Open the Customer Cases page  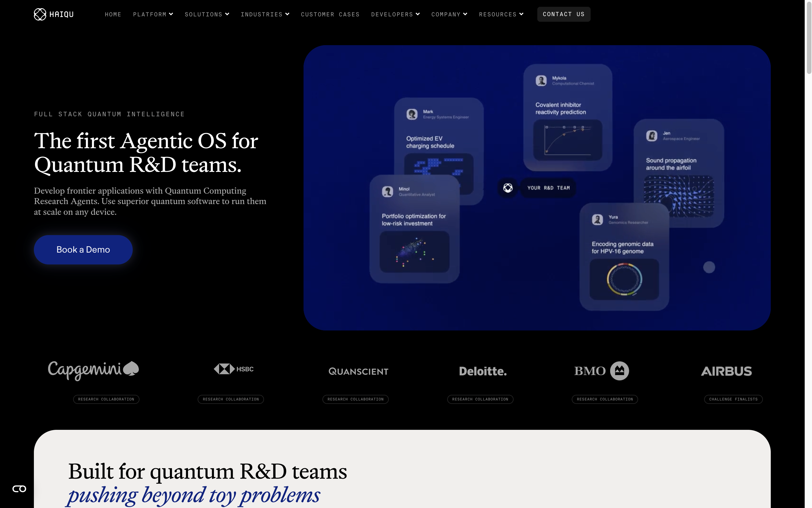(330, 14)
